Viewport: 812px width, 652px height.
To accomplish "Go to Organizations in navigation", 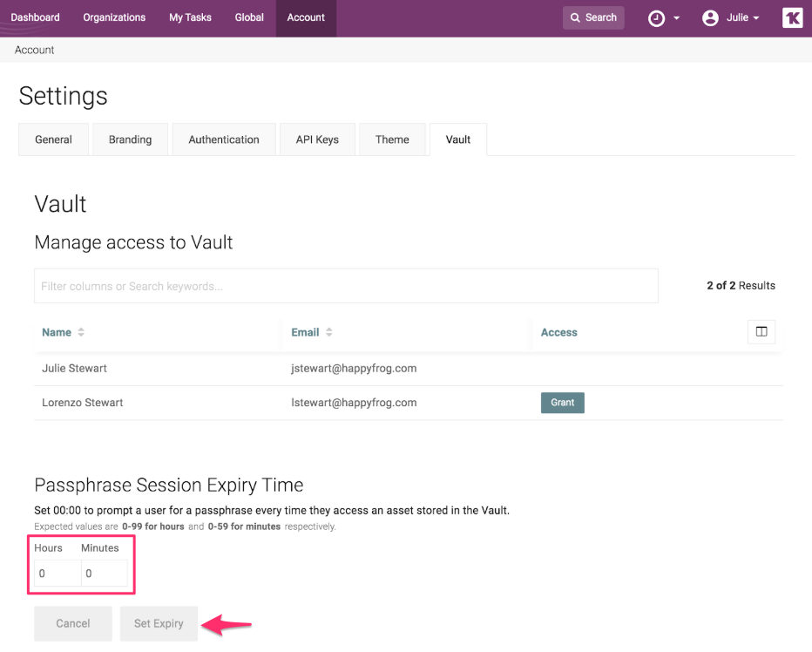I will click(114, 17).
